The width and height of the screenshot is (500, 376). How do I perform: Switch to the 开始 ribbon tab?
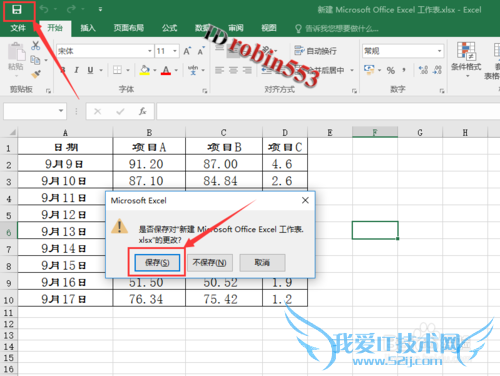pyautogui.click(x=55, y=28)
